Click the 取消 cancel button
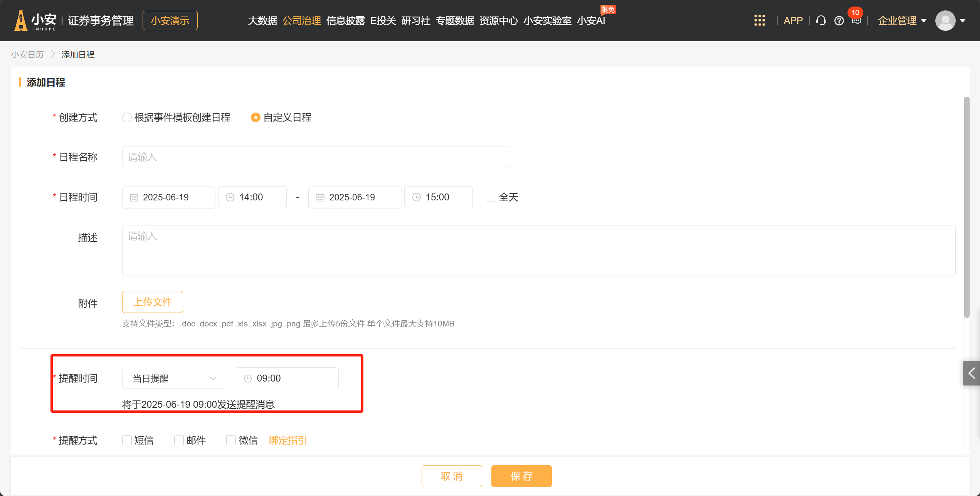Screen dimensions: 980x496 point(452,476)
